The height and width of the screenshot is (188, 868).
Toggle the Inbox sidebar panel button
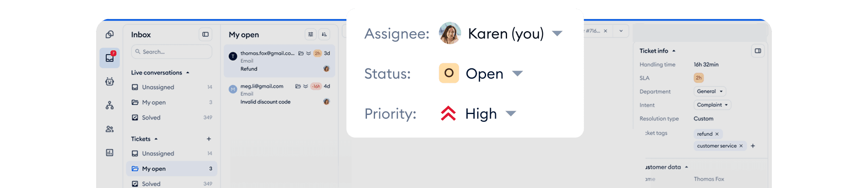tap(205, 35)
